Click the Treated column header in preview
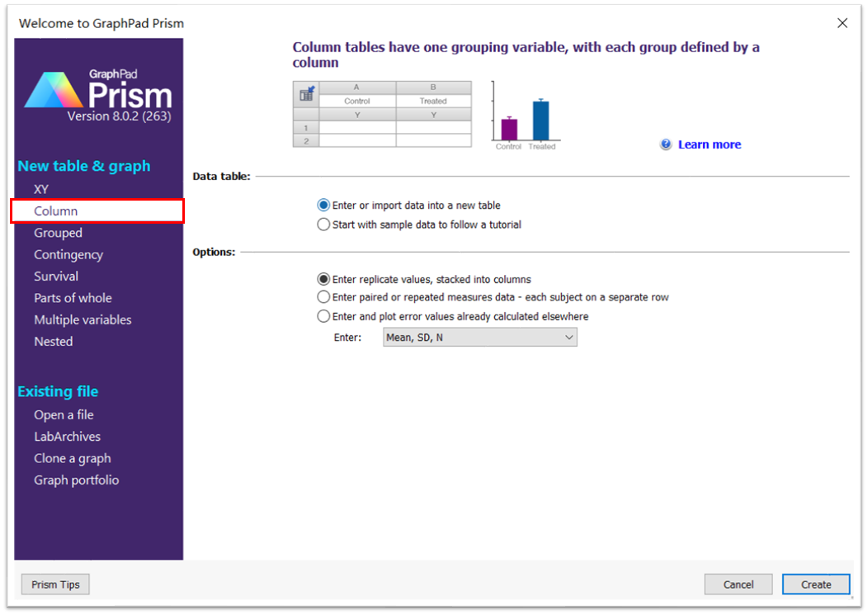 [x=433, y=101]
